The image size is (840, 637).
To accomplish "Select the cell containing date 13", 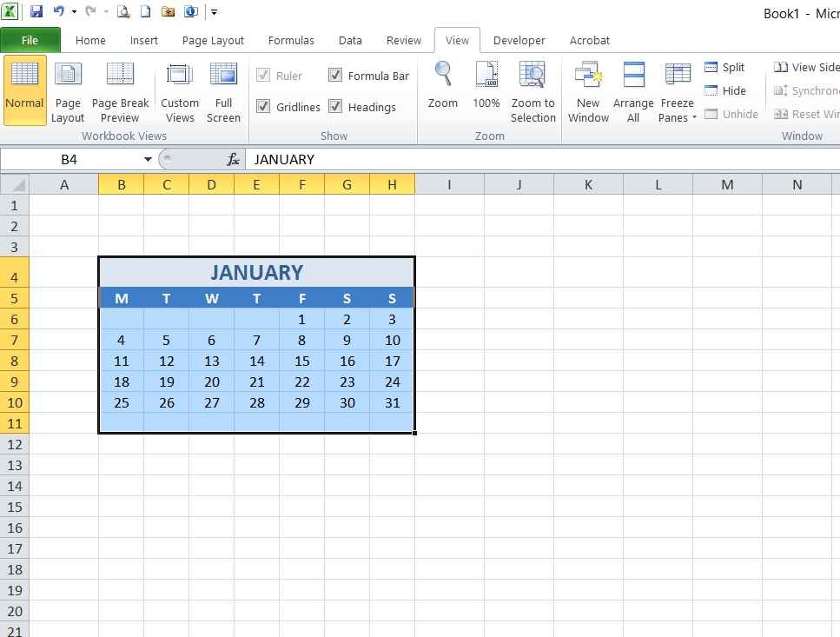I will 212,362.
